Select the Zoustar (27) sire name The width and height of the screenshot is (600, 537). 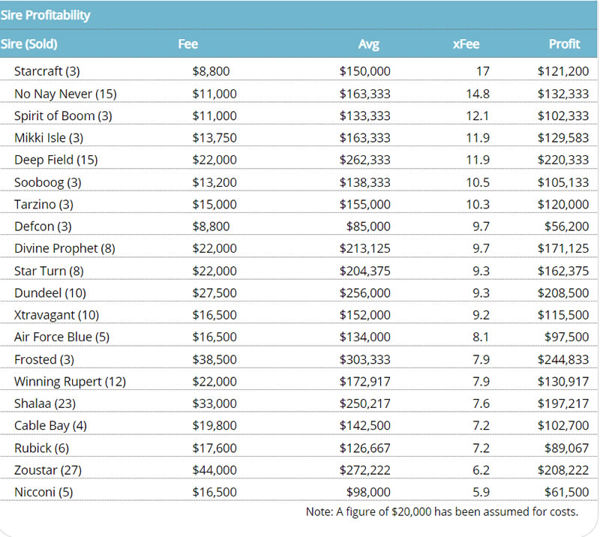click(49, 469)
